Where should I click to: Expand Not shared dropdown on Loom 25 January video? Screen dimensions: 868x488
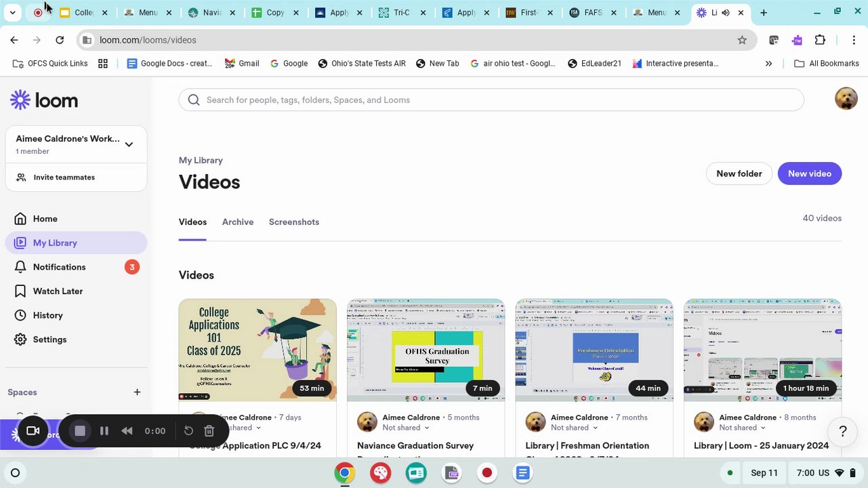[x=743, y=428]
